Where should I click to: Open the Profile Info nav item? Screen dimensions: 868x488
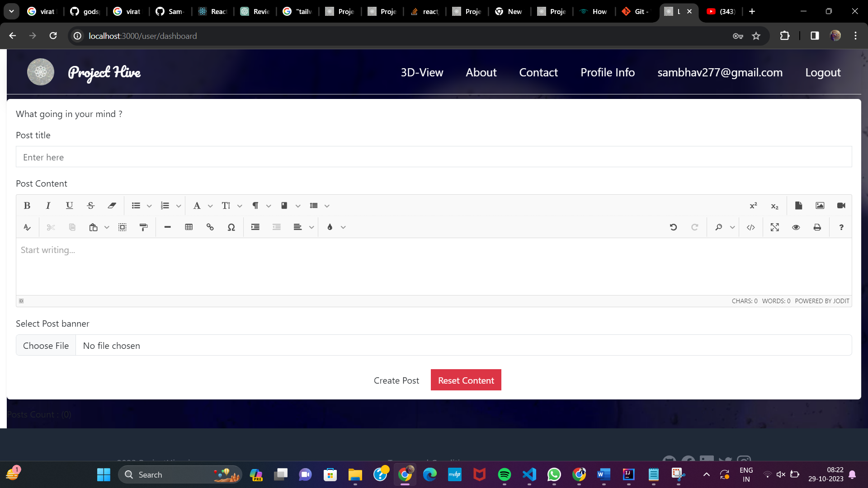[608, 72]
